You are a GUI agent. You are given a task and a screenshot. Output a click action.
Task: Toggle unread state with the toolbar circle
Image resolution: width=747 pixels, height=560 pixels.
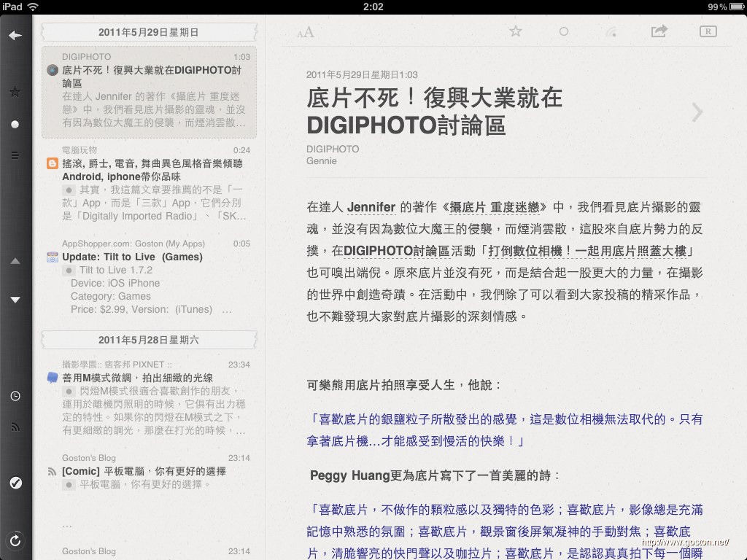(x=564, y=31)
